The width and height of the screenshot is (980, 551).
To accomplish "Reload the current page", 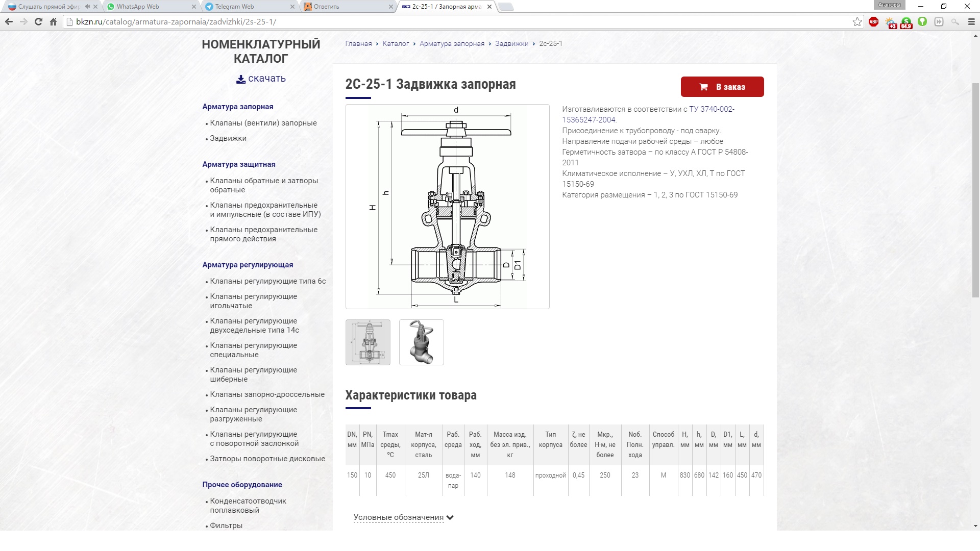I will pyautogui.click(x=38, y=22).
